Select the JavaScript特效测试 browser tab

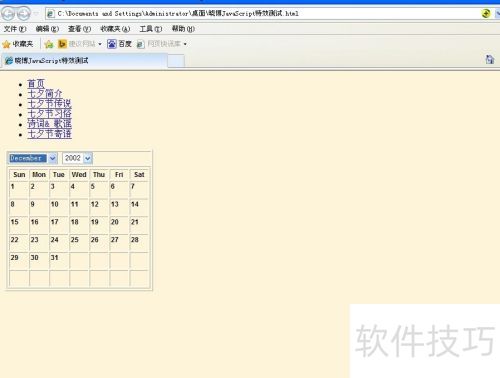(84, 61)
